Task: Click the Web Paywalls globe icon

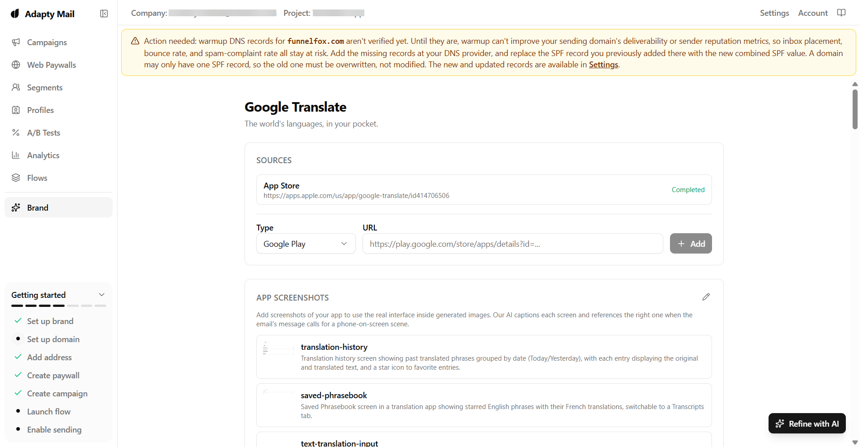Action: tap(16, 65)
